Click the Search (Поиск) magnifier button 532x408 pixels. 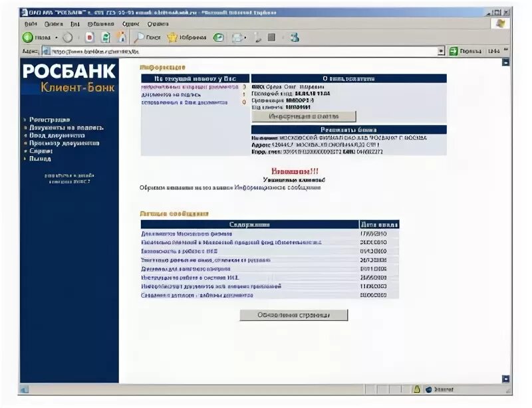(x=147, y=37)
